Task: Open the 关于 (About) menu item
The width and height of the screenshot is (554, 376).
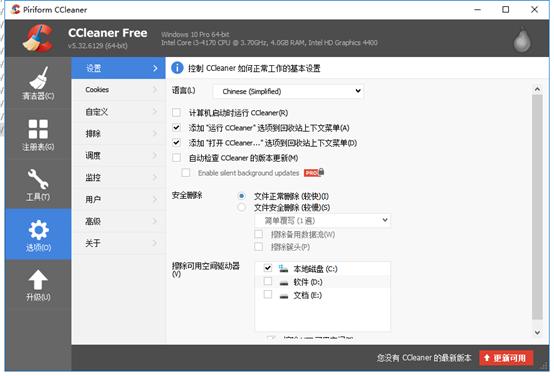Action: (118, 243)
